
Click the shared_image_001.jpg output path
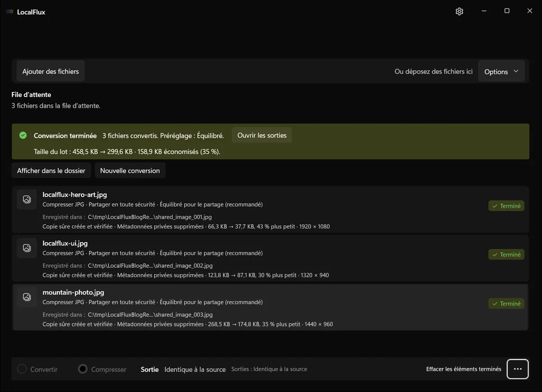[150, 217]
